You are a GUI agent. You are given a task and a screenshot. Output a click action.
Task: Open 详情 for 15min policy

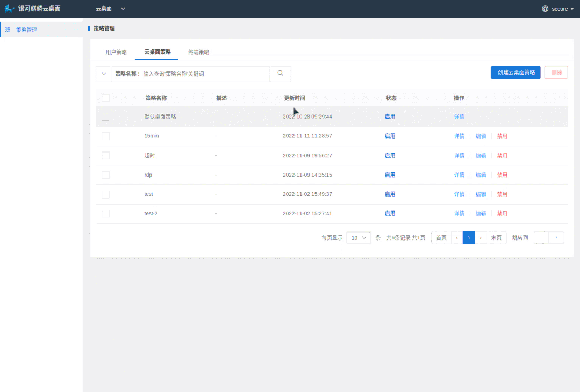click(459, 136)
